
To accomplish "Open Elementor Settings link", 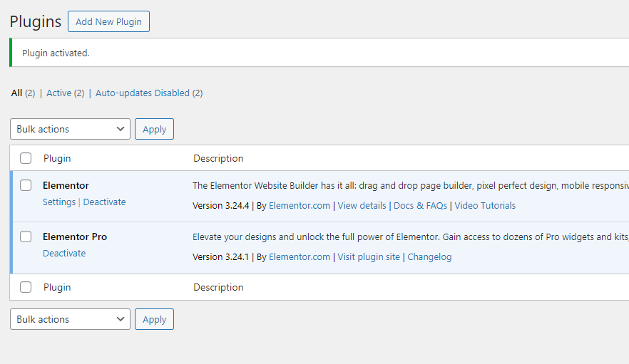I will pyautogui.click(x=59, y=202).
